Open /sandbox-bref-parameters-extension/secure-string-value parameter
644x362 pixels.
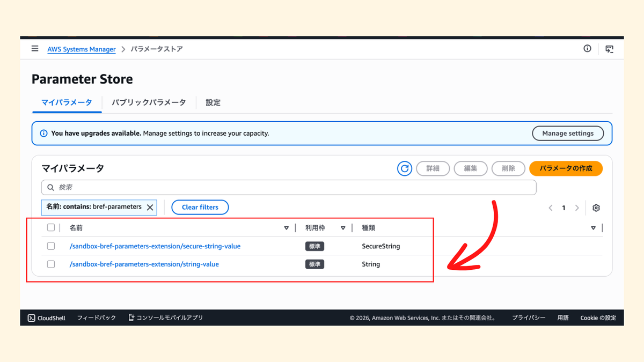pyautogui.click(x=155, y=246)
